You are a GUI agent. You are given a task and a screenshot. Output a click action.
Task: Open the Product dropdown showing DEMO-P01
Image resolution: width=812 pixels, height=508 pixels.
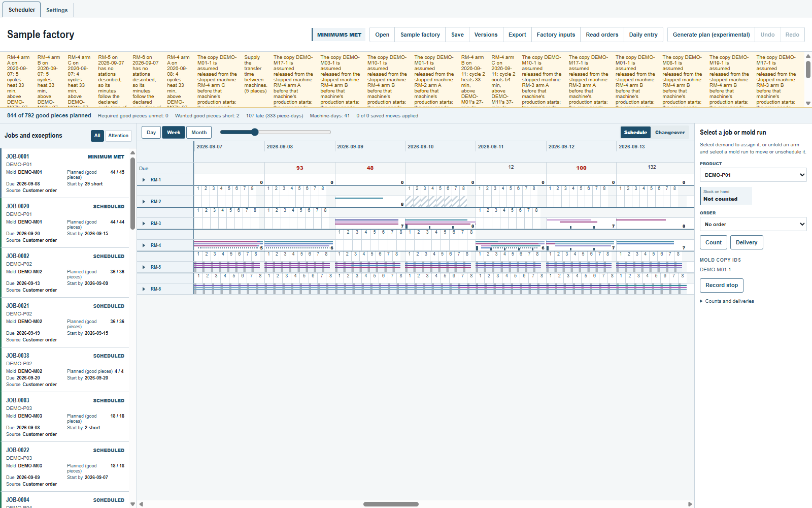pos(753,175)
